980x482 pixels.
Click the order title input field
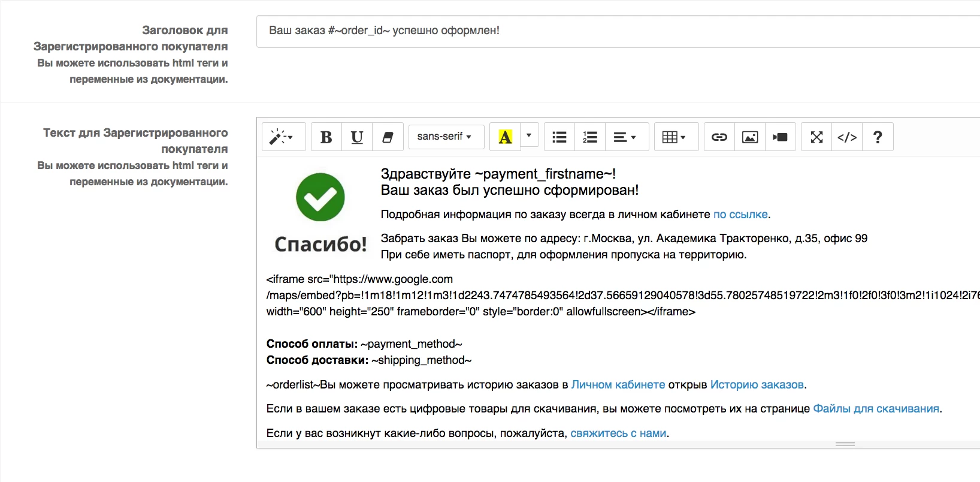point(617,31)
